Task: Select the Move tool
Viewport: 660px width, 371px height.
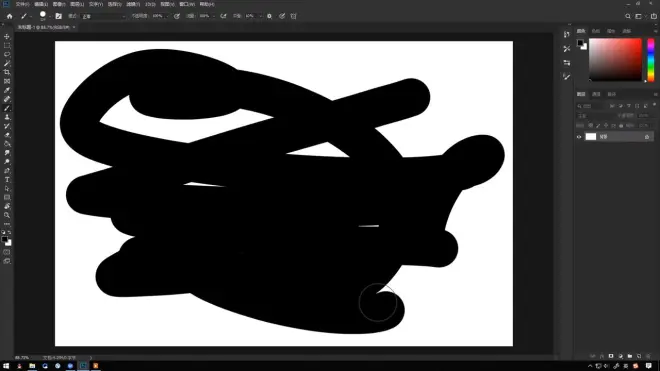Action: (7, 37)
